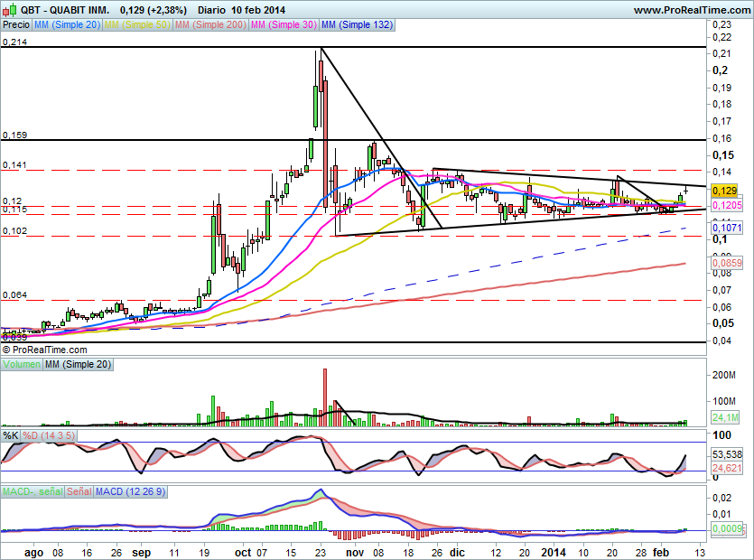Click the 24,621 stochastic value tag

(727, 468)
